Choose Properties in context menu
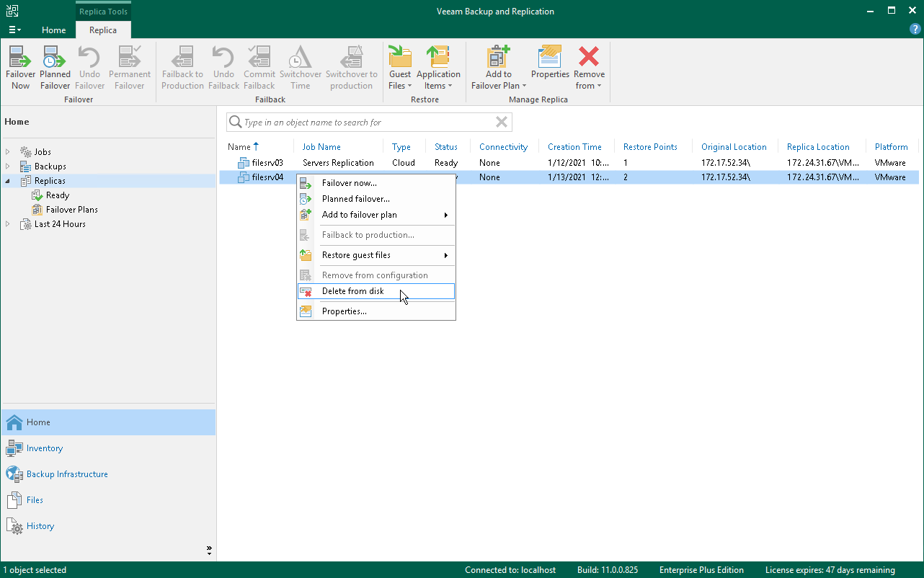 [x=376, y=311]
